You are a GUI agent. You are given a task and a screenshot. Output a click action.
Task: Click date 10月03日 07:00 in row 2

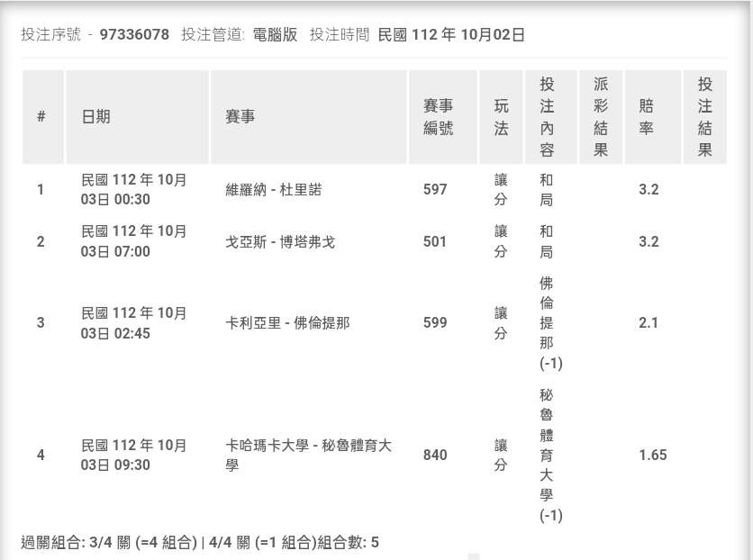133,241
